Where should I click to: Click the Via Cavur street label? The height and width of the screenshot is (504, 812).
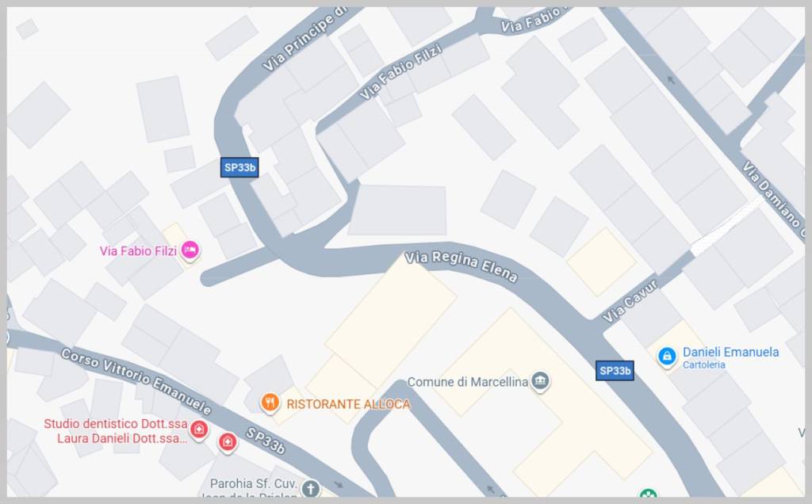click(x=630, y=301)
